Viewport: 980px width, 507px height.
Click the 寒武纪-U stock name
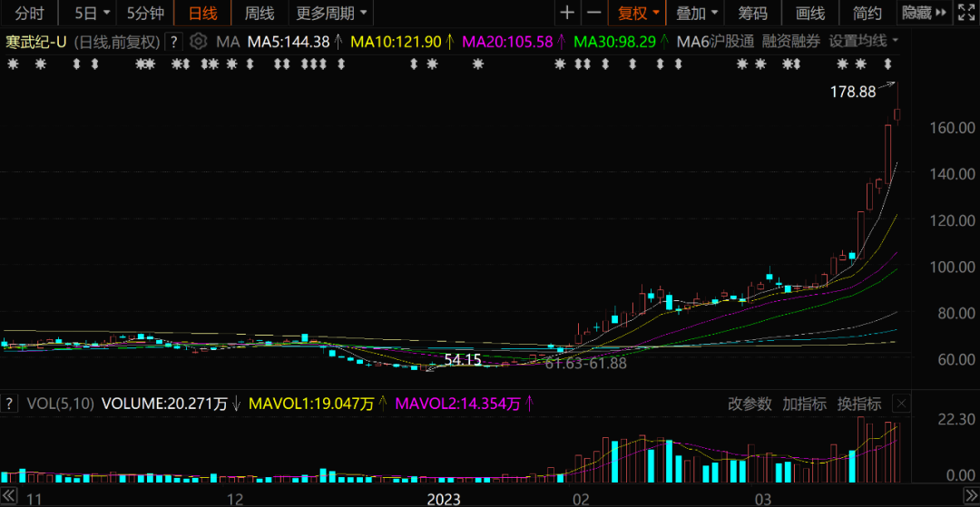pos(36,42)
